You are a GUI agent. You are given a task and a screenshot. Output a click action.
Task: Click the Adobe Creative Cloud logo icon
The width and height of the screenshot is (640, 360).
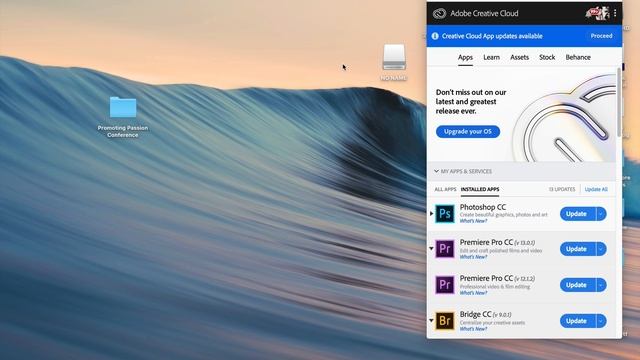439,13
